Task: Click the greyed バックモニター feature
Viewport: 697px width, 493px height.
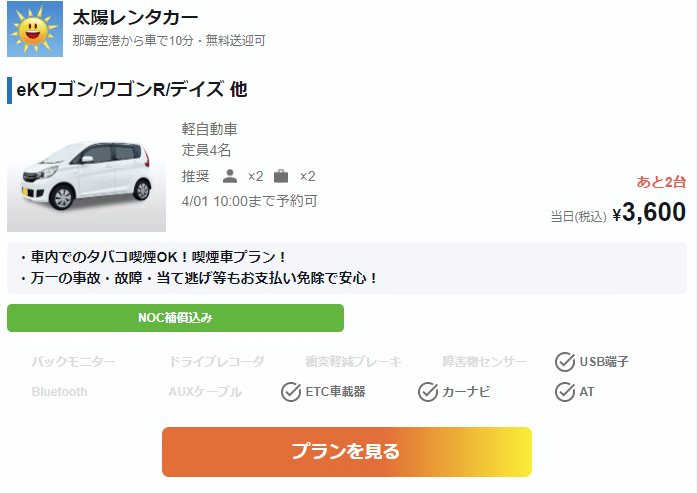Action: pyautogui.click(x=73, y=362)
